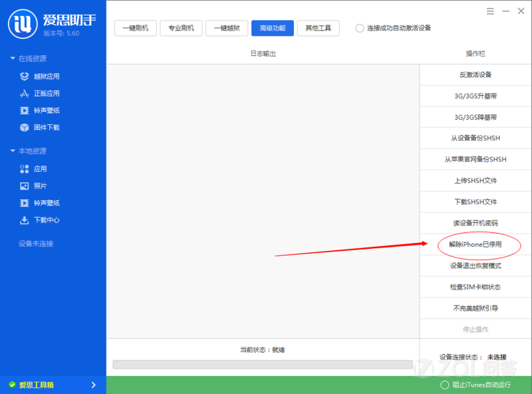The image size is (532, 394).
Task: Click the 解除iPhone已停用 button
Action: pyautogui.click(x=475, y=245)
